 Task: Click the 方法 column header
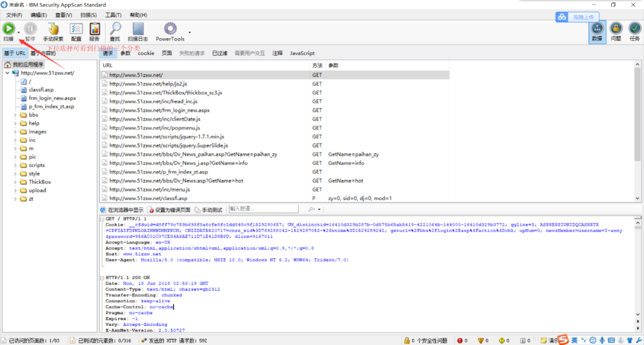[317, 66]
